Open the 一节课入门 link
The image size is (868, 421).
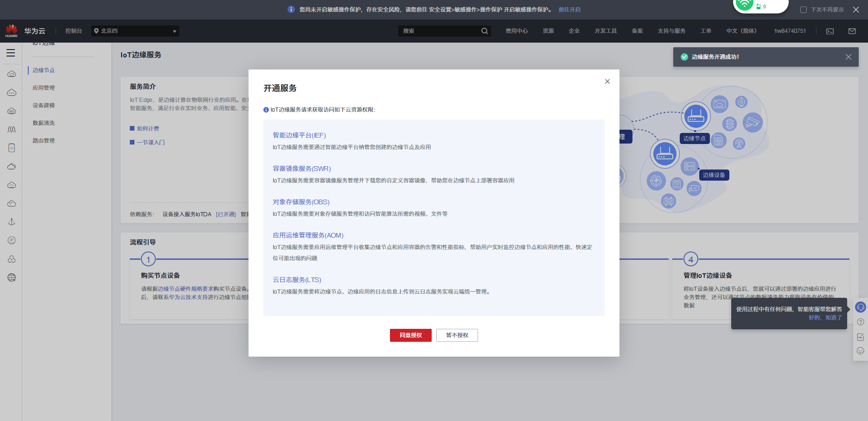[x=151, y=143]
